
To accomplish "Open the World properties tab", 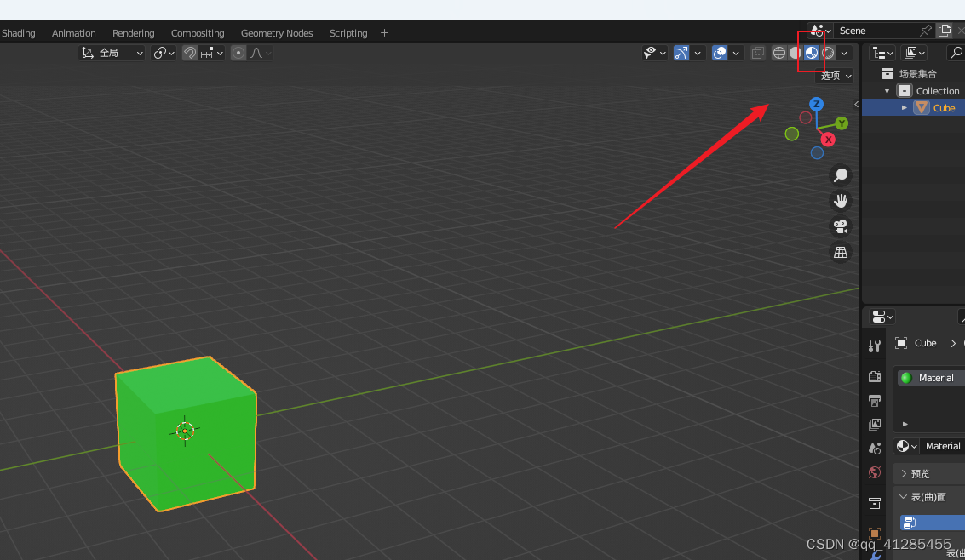I will (875, 472).
